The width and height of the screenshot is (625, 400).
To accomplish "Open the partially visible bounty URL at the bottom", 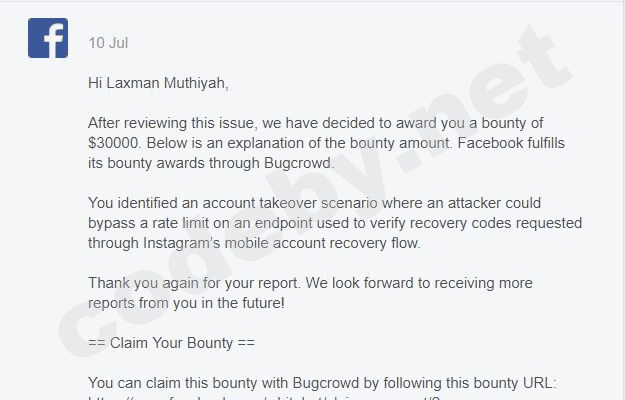I will [x=264, y=398].
